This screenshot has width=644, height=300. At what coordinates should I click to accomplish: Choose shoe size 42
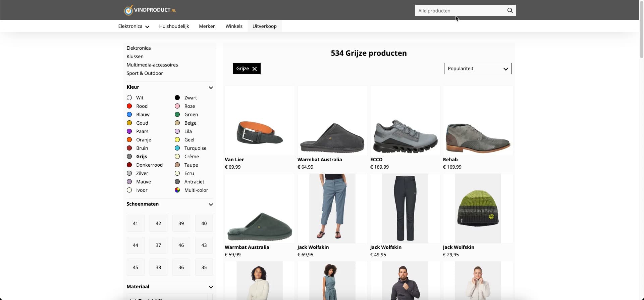pos(158,223)
